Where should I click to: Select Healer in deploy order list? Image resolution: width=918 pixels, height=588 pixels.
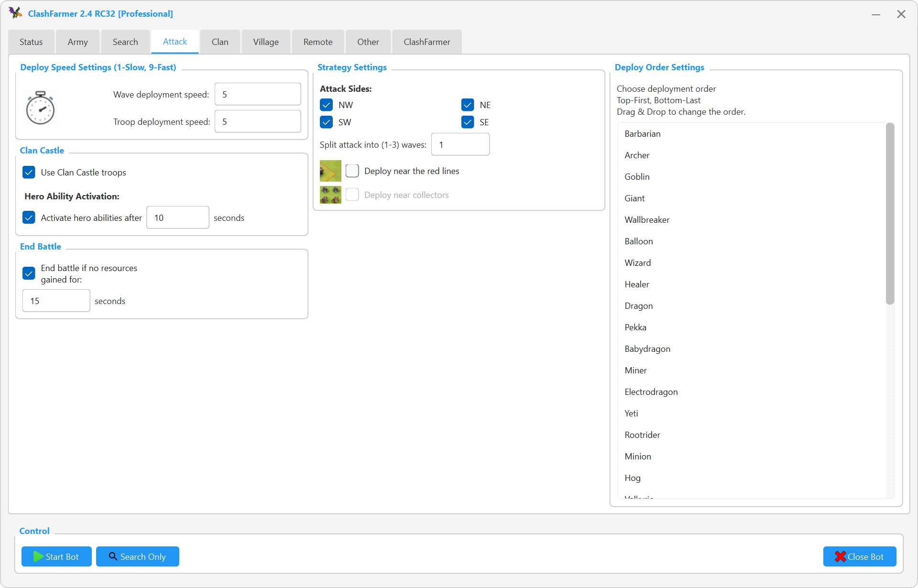point(752,284)
